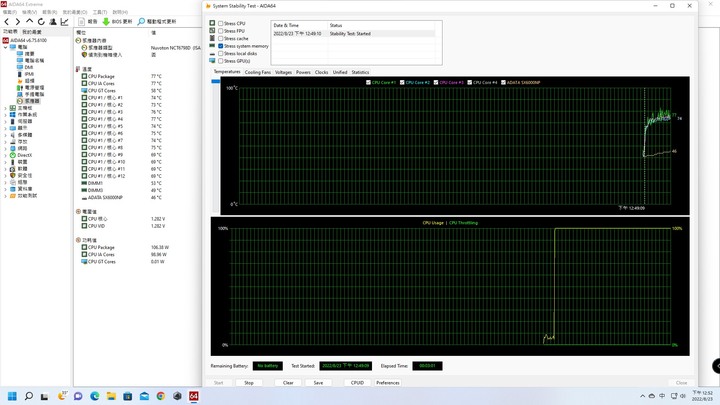Open the graph chart icon in toolbar
The image size is (720, 405).
64,22
